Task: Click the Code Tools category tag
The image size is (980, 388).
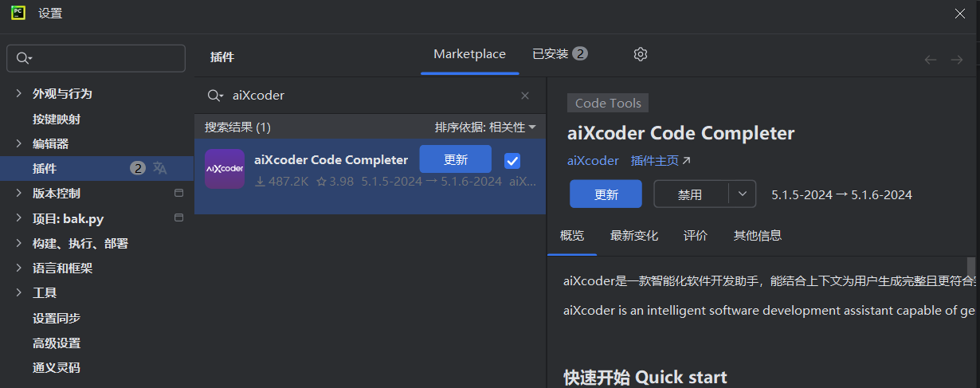Action: pos(608,103)
